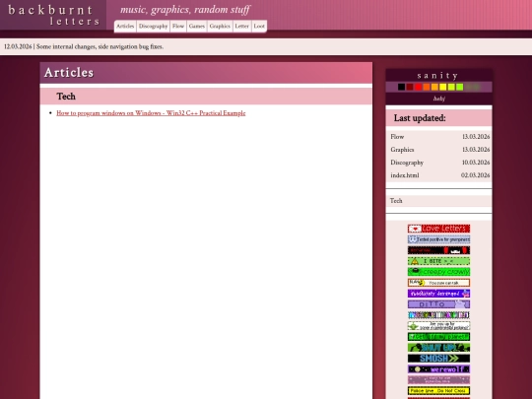Open the Letter tab
Viewport: 532px width, 399px height.
click(x=242, y=27)
